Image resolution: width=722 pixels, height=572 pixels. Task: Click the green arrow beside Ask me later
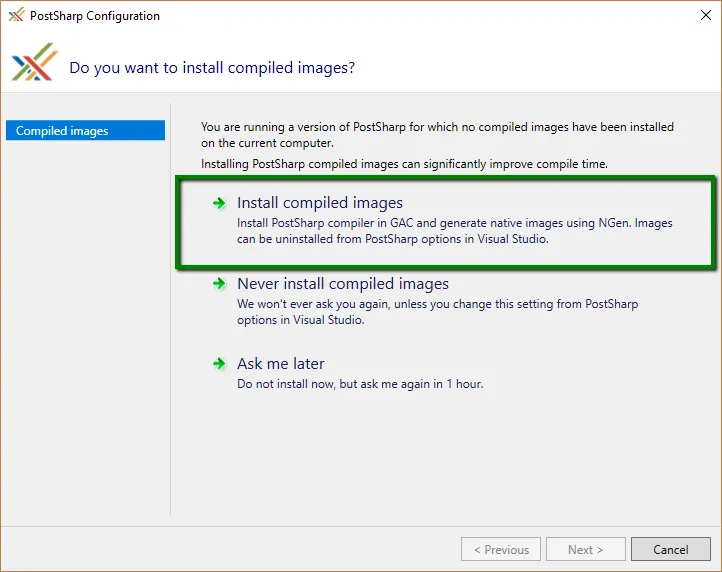click(x=219, y=364)
